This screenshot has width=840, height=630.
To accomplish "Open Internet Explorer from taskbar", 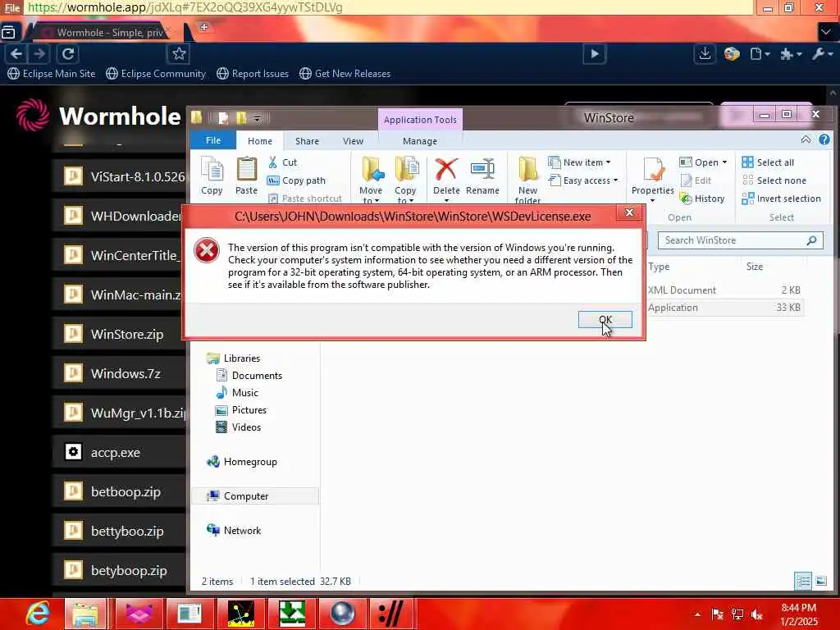I will coord(37,614).
